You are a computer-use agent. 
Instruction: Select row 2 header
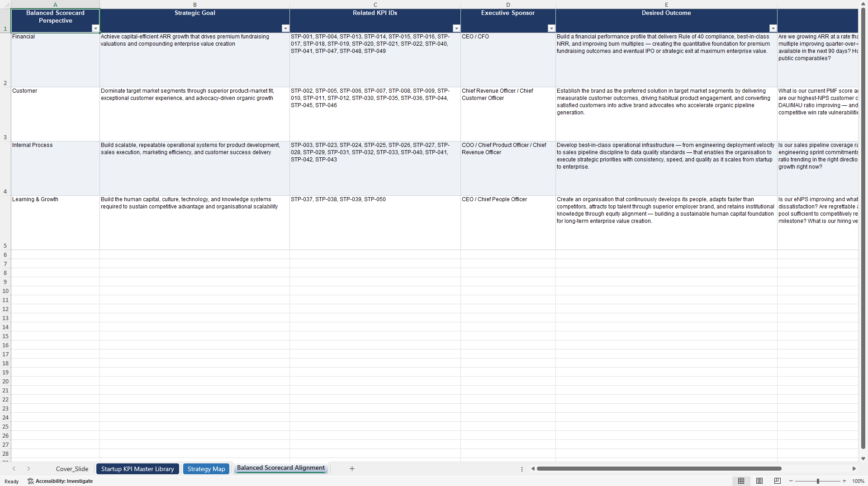[x=5, y=60]
